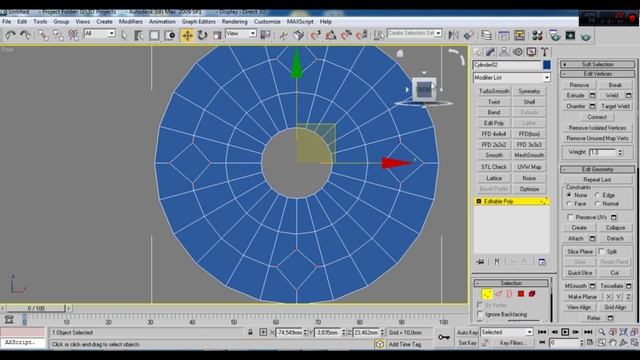Select the Edge constraint radio button
640x360 pixels.
597,195
